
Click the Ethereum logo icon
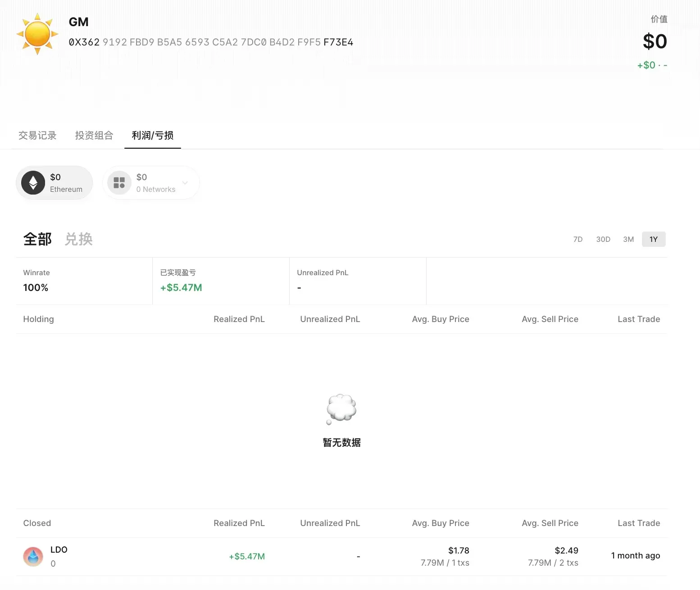pyautogui.click(x=33, y=183)
